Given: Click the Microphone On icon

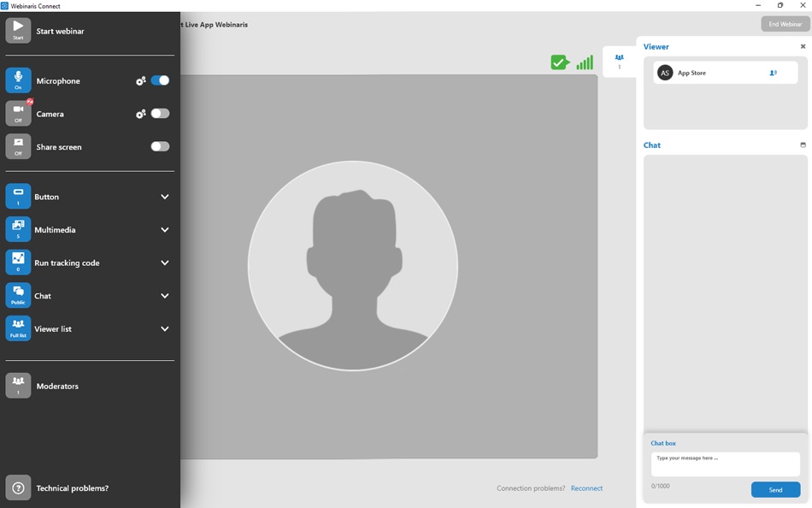Looking at the screenshot, I should 18,80.
